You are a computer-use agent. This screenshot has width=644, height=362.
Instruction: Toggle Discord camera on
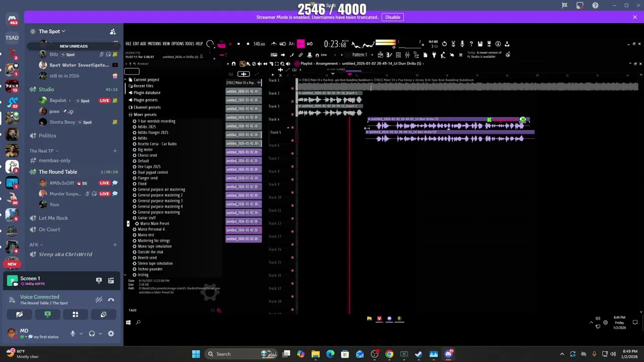tap(19, 314)
